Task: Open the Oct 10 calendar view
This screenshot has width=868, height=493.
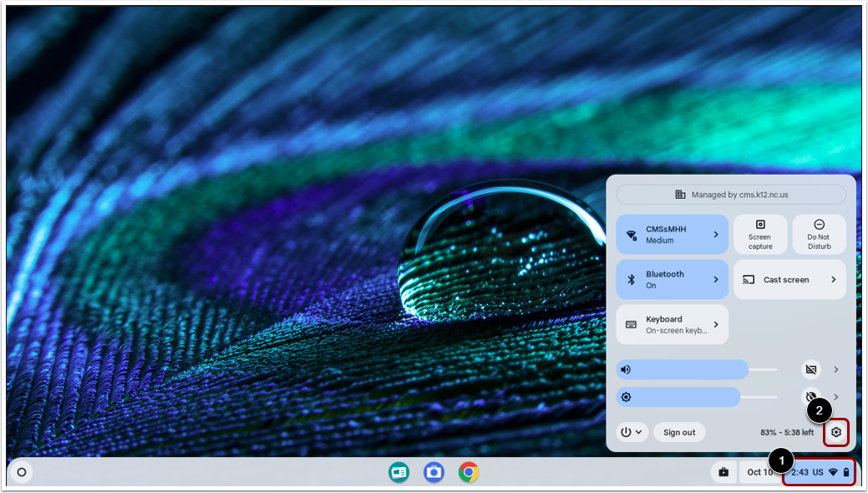Action: coord(759,472)
